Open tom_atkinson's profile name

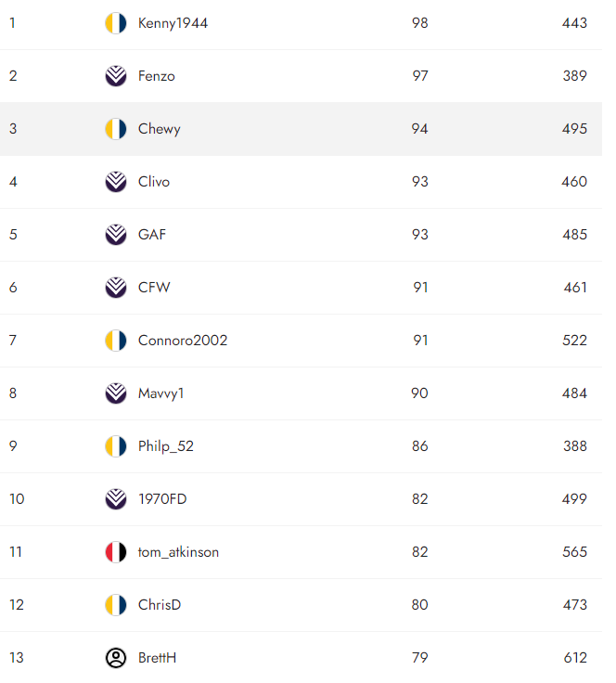(x=178, y=552)
